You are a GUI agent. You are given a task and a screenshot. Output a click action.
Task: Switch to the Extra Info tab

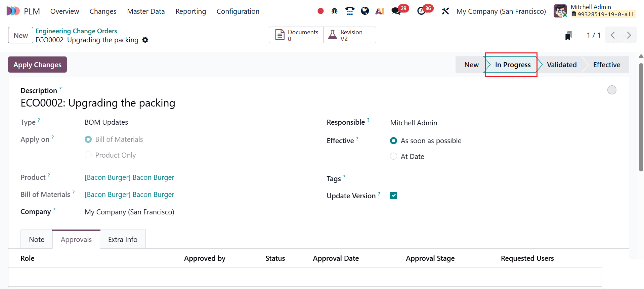click(123, 239)
